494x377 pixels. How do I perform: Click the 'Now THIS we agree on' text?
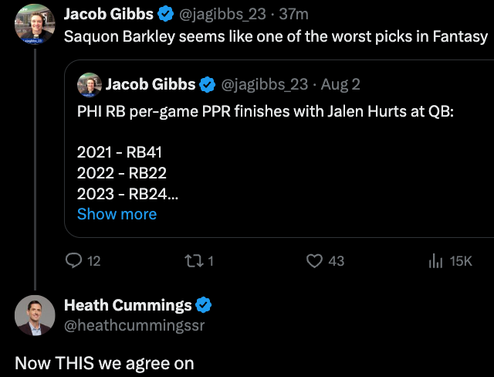coord(104,363)
